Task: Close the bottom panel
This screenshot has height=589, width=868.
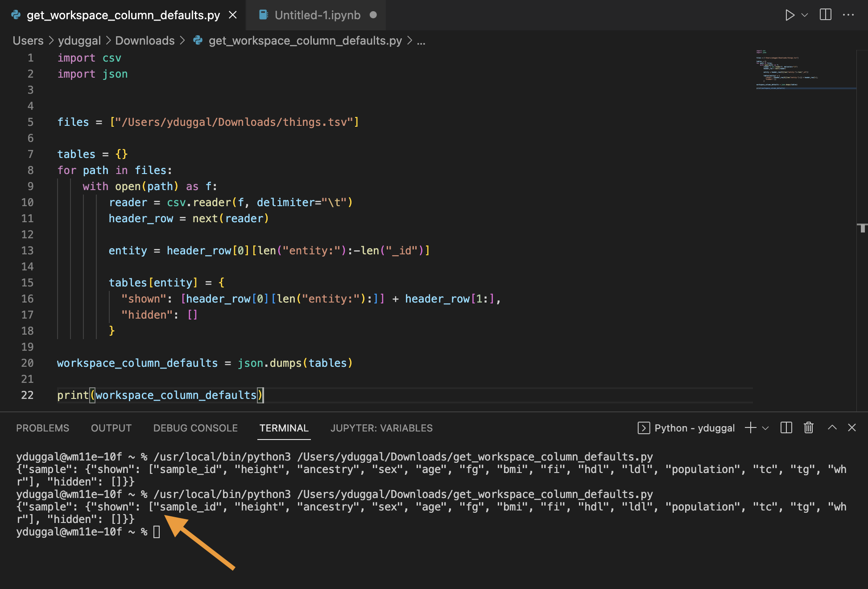Action: pyautogui.click(x=852, y=427)
